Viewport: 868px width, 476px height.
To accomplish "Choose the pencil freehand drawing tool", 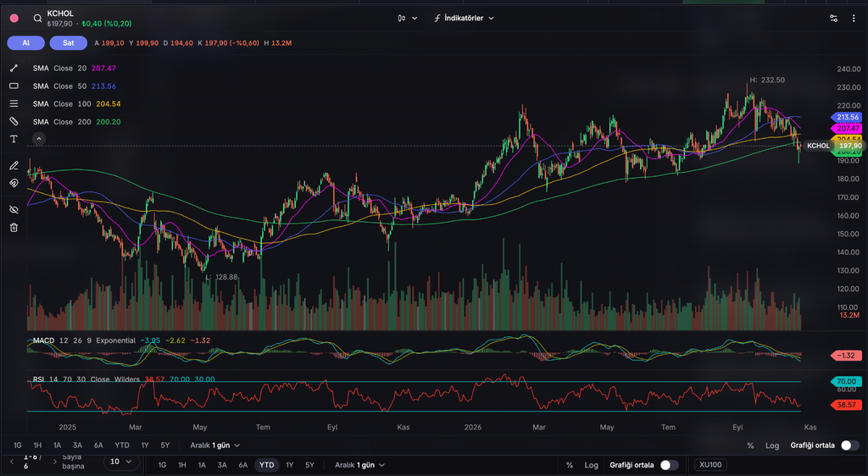I will click(14, 165).
